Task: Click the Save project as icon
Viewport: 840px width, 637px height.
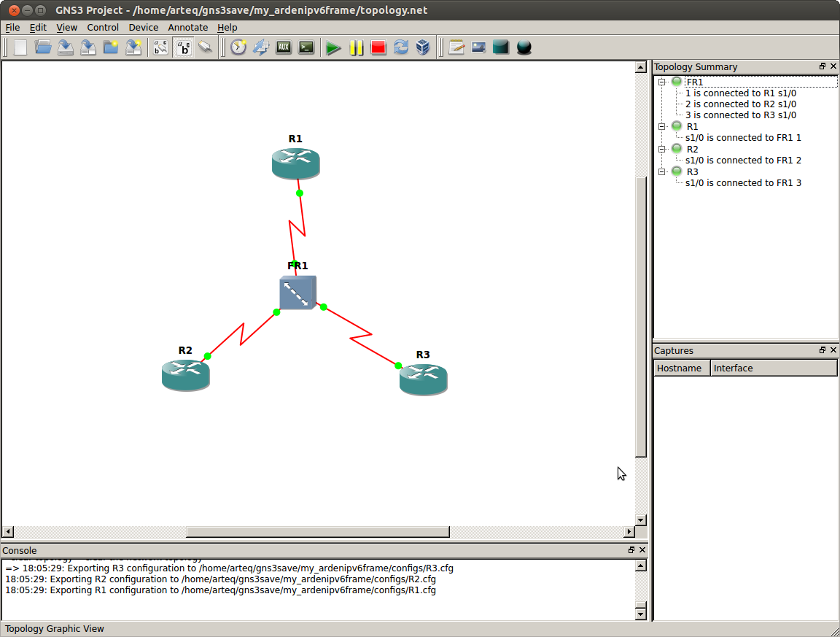Action: point(87,47)
